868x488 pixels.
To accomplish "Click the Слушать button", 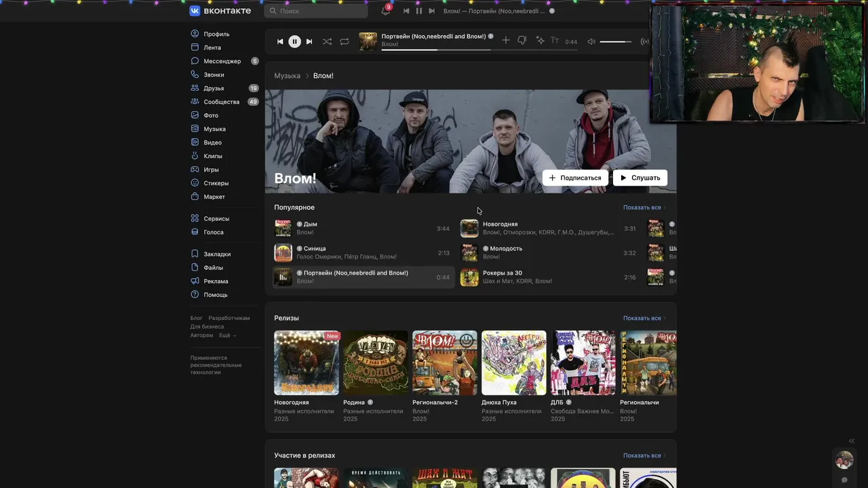I will [640, 178].
